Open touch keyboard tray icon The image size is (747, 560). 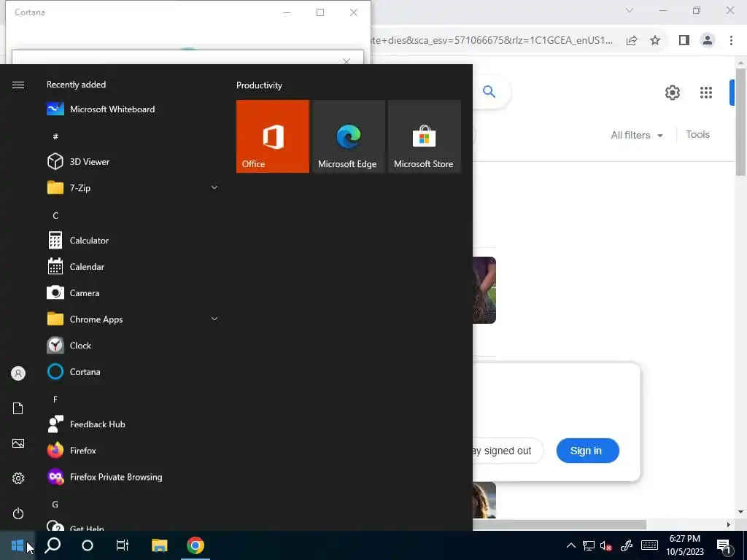pyautogui.click(x=649, y=545)
